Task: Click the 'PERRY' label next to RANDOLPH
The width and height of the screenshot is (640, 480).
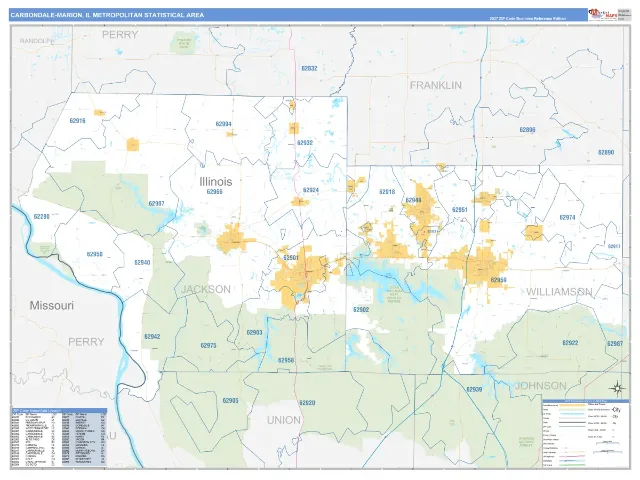Action: 120,35
